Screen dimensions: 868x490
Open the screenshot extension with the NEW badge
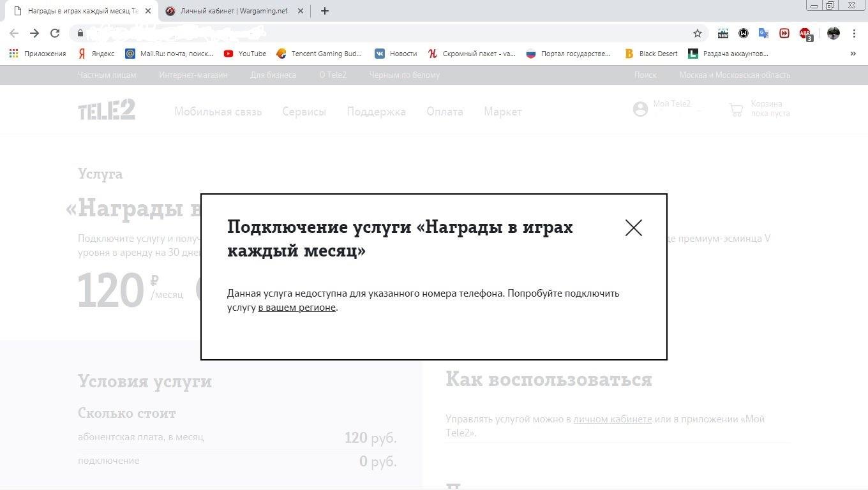pyautogui.click(x=722, y=33)
